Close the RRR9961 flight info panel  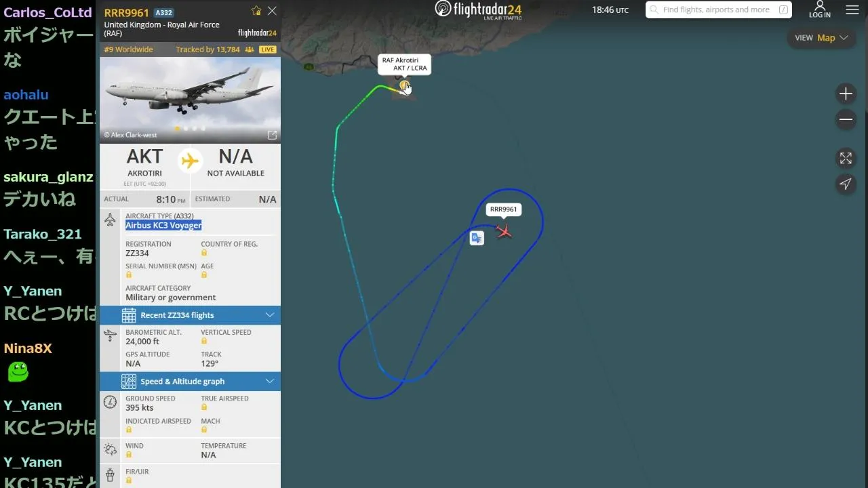[x=272, y=11]
